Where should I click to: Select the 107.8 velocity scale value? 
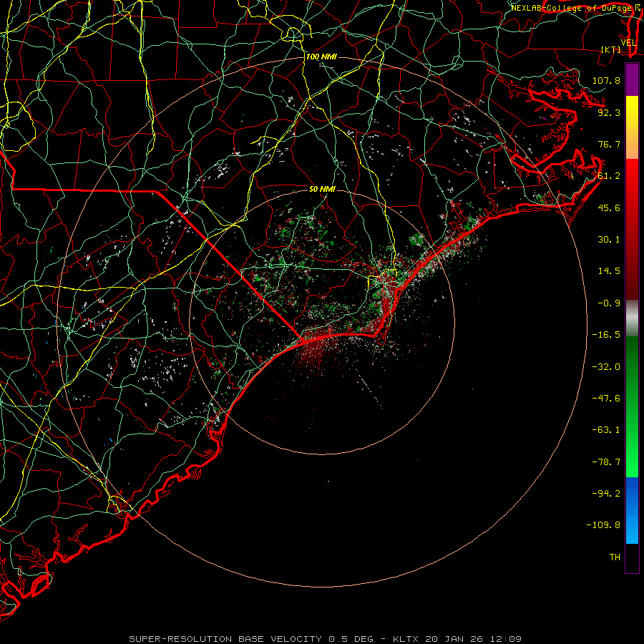pyautogui.click(x=606, y=80)
